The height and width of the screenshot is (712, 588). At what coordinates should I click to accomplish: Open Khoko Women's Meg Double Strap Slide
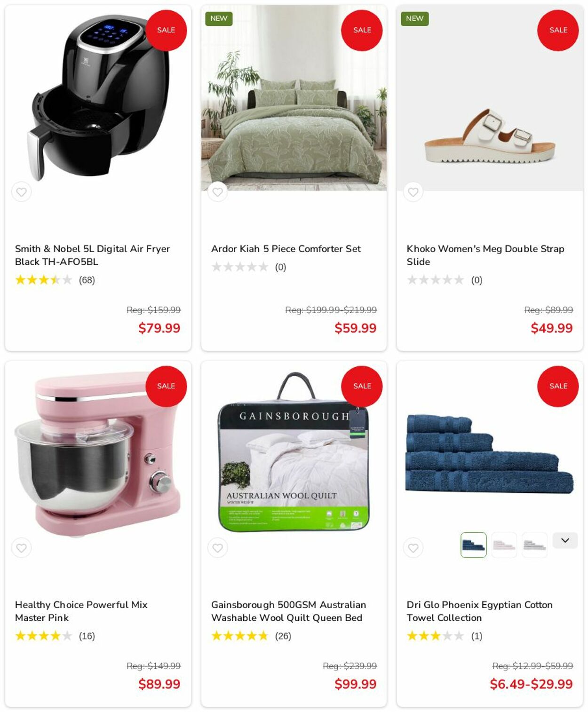point(485,255)
